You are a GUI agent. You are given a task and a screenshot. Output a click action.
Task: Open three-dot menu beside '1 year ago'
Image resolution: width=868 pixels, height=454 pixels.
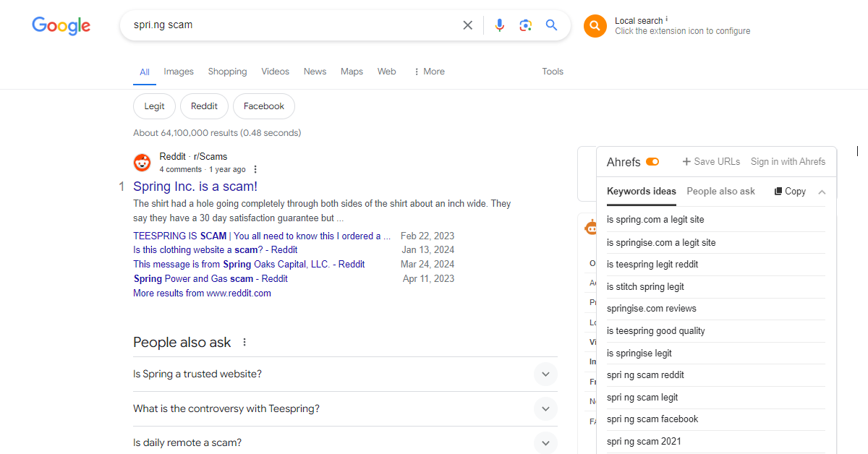(x=255, y=169)
